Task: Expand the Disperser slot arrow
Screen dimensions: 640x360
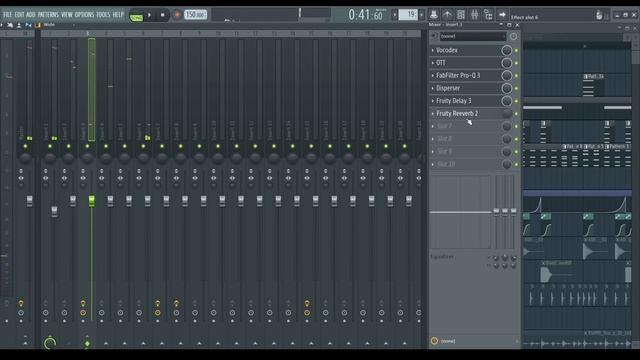Action: [433, 88]
